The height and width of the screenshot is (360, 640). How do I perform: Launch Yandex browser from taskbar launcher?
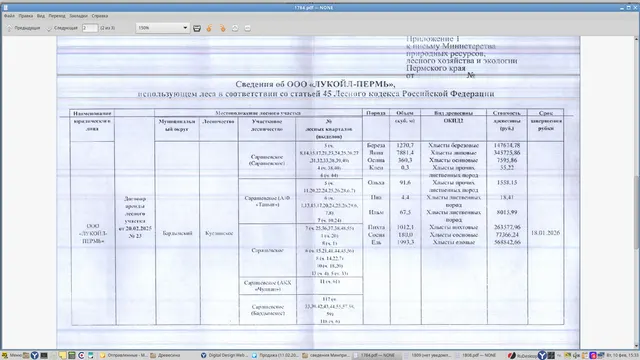(35, 356)
